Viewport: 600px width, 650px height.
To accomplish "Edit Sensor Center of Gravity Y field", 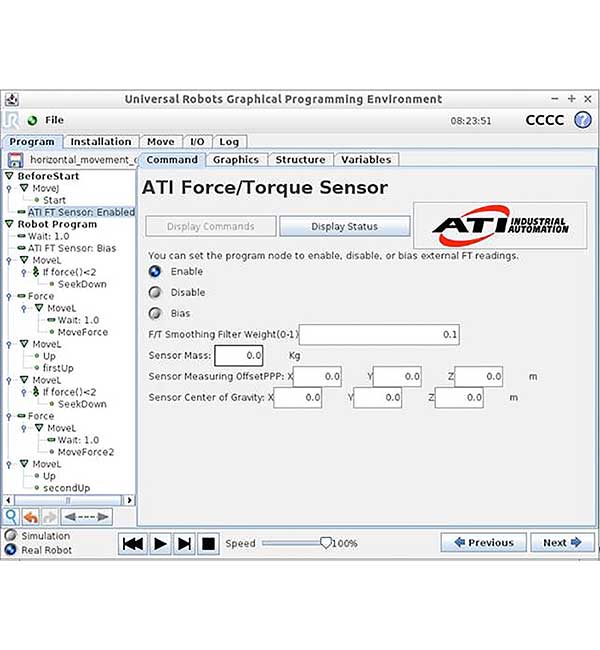I will (x=378, y=398).
